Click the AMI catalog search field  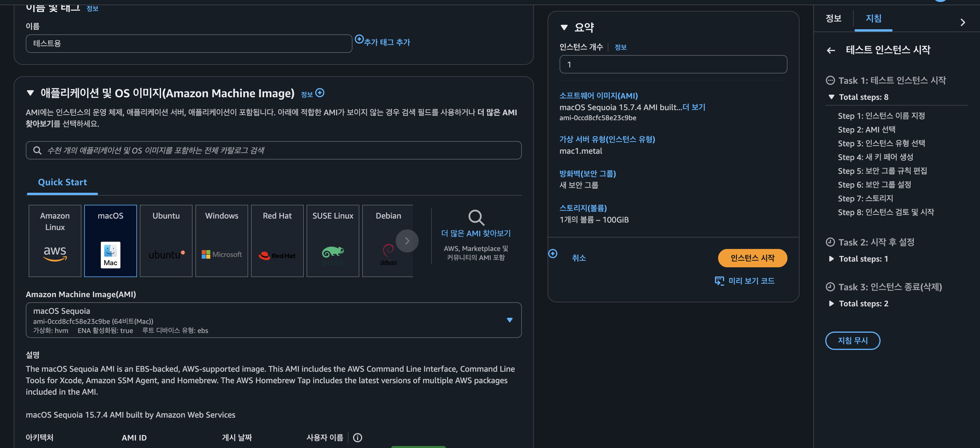(x=274, y=150)
